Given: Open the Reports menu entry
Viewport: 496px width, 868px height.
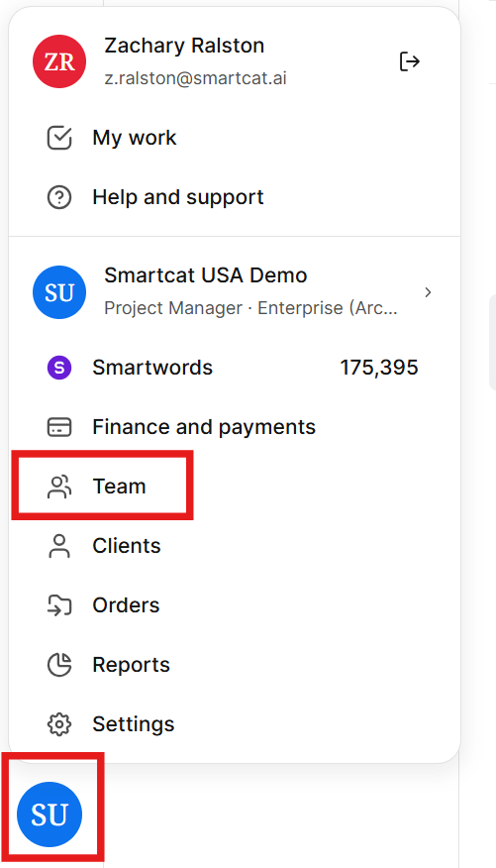Looking at the screenshot, I should pyautogui.click(x=235, y=665).
